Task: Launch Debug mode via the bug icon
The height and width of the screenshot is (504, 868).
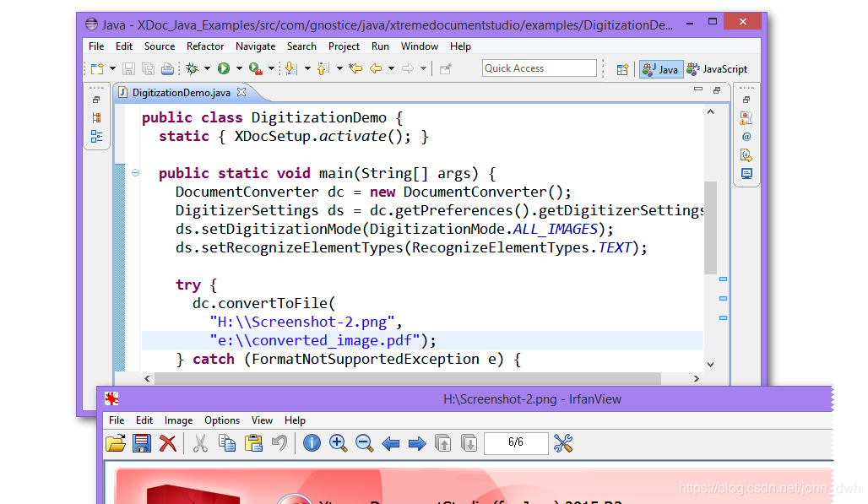Action: pyautogui.click(x=193, y=69)
